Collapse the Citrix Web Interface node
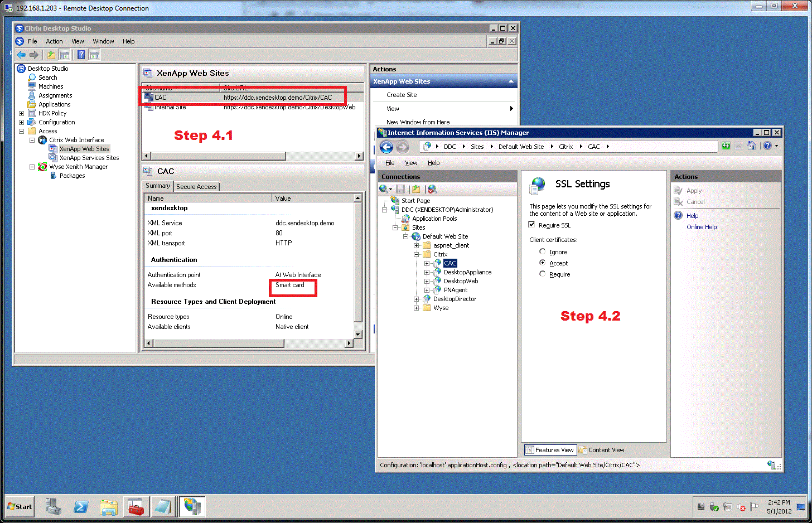812x523 pixels. point(32,140)
